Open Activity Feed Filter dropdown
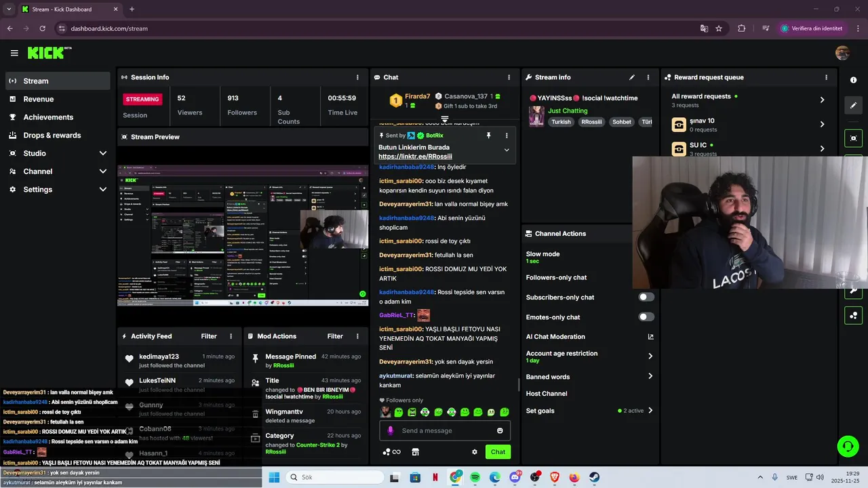This screenshot has height=488, width=868. pos(209,336)
